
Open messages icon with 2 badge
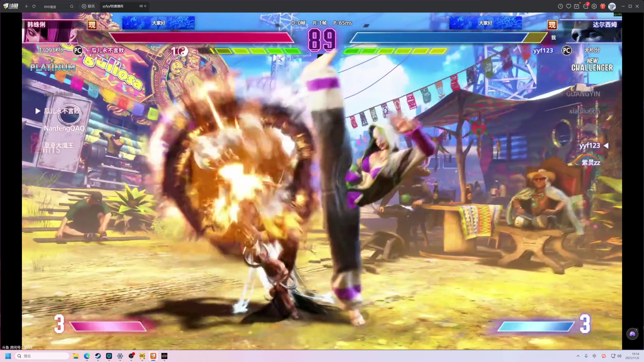(x=586, y=6)
